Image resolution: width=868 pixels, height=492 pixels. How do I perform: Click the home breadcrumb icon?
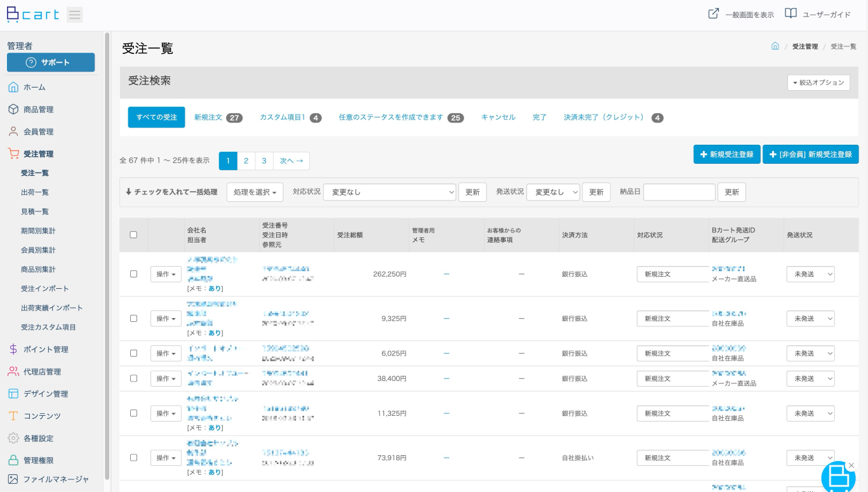coord(775,46)
